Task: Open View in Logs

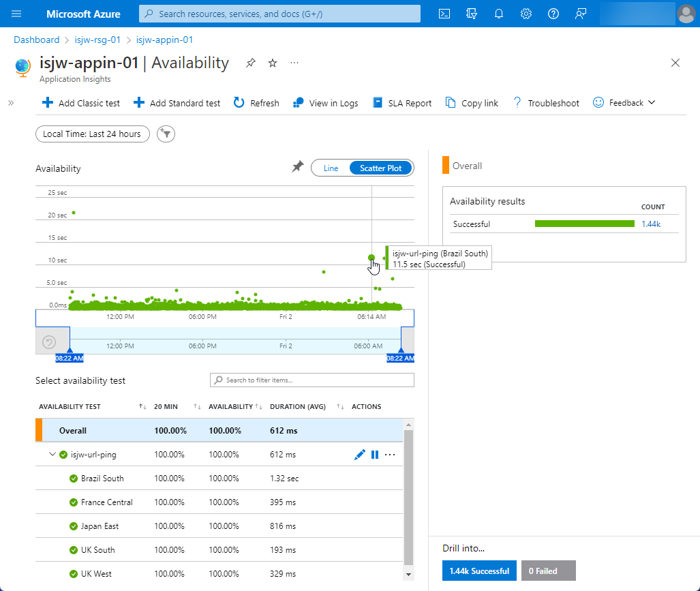Action: coord(325,103)
